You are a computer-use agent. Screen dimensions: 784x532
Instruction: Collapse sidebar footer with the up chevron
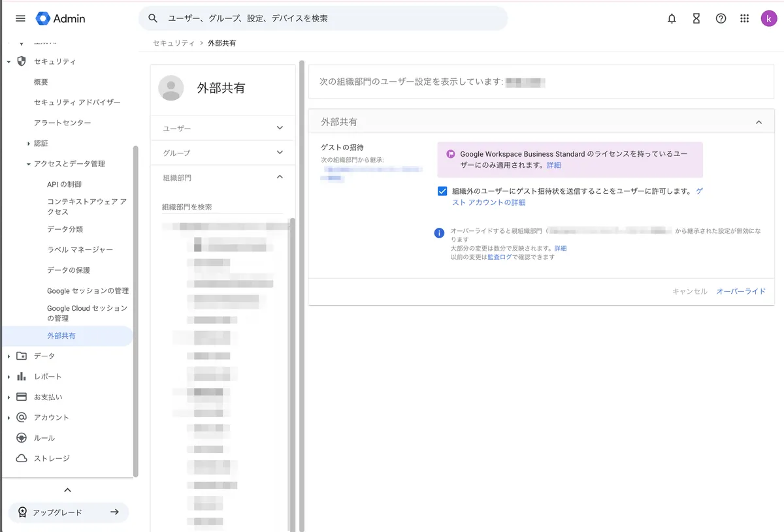(x=67, y=490)
